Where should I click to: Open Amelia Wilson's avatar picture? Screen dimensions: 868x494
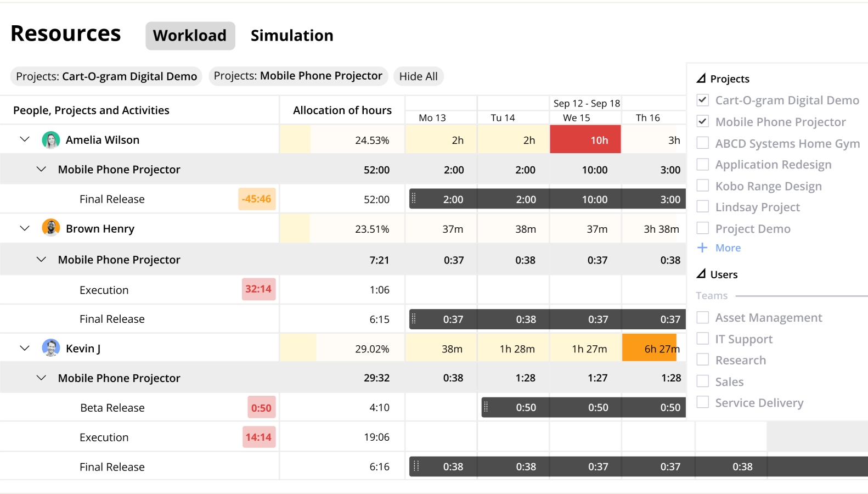[x=50, y=139]
